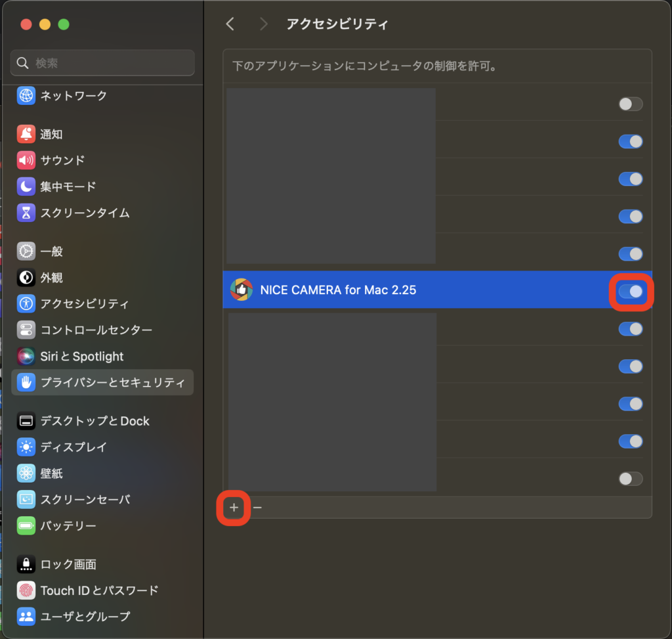This screenshot has width=672, height=639.
Task: Click the アクセシビリティ page title
Action: click(x=337, y=24)
